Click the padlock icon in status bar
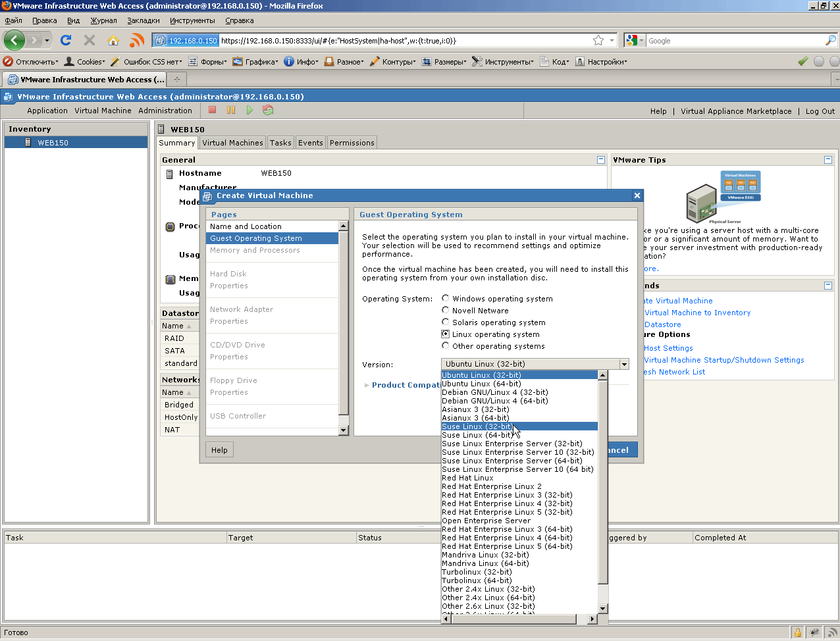The image size is (840, 641). click(x=798, y=632)
